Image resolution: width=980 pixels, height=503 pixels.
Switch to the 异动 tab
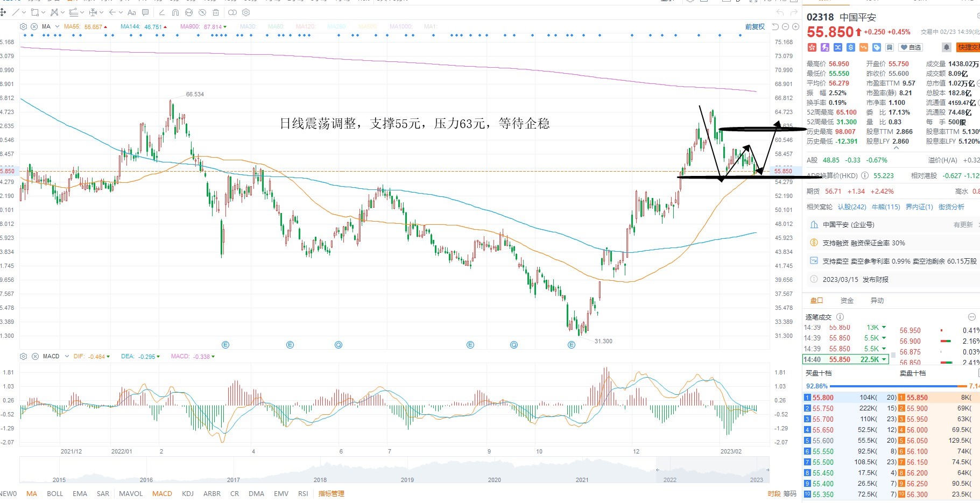coord(877,301)
